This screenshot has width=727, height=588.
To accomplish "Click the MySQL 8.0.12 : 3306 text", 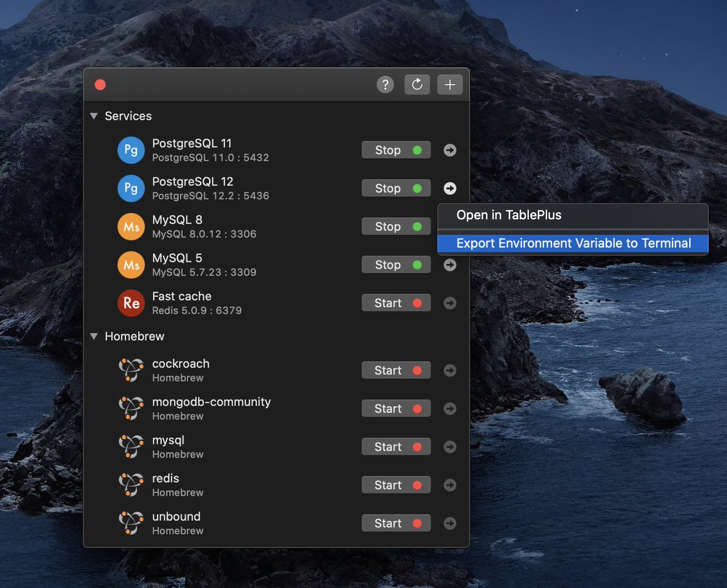I will coord(204,234).
